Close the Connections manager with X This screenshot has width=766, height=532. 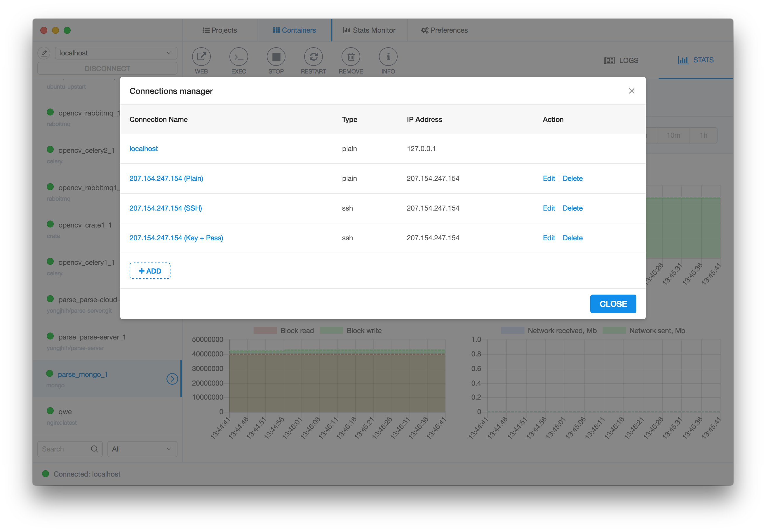[x=631, y=91]
